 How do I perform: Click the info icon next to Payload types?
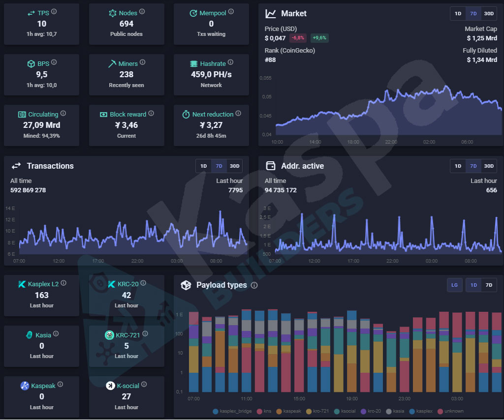click(254, 285)
